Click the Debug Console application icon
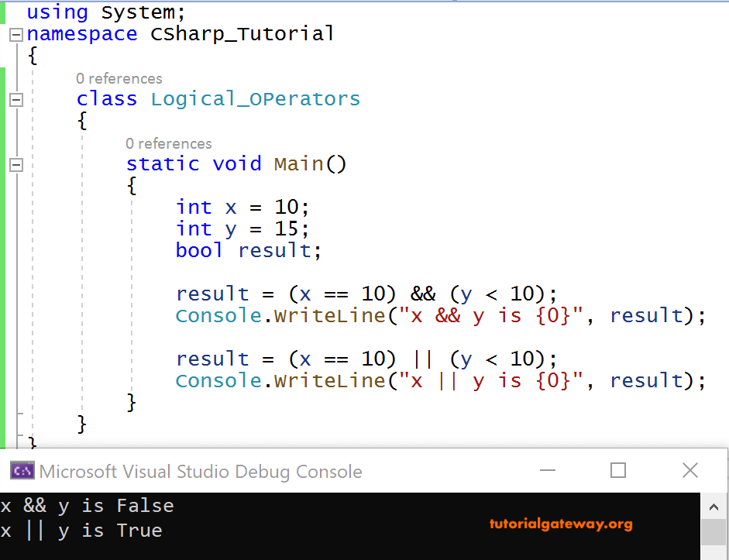 tap(21, 470)
